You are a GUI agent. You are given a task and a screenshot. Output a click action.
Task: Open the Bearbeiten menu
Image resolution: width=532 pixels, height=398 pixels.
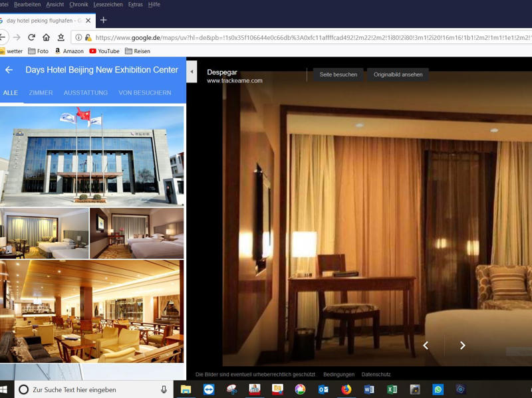(27, 5)
